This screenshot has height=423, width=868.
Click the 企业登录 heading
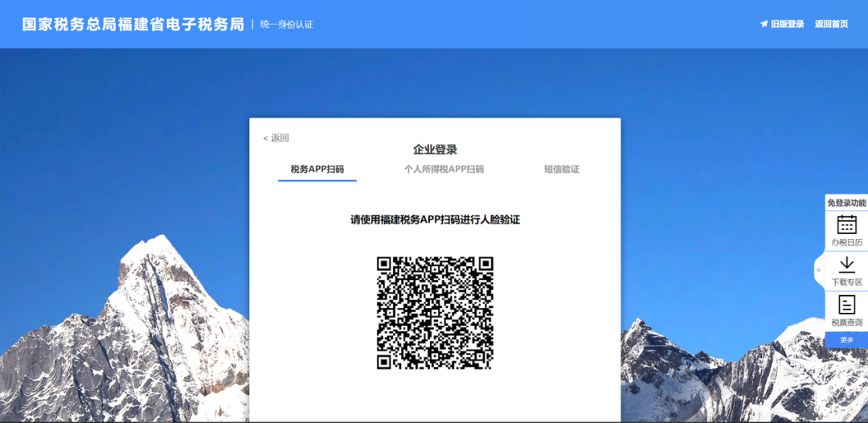(435, 150)
